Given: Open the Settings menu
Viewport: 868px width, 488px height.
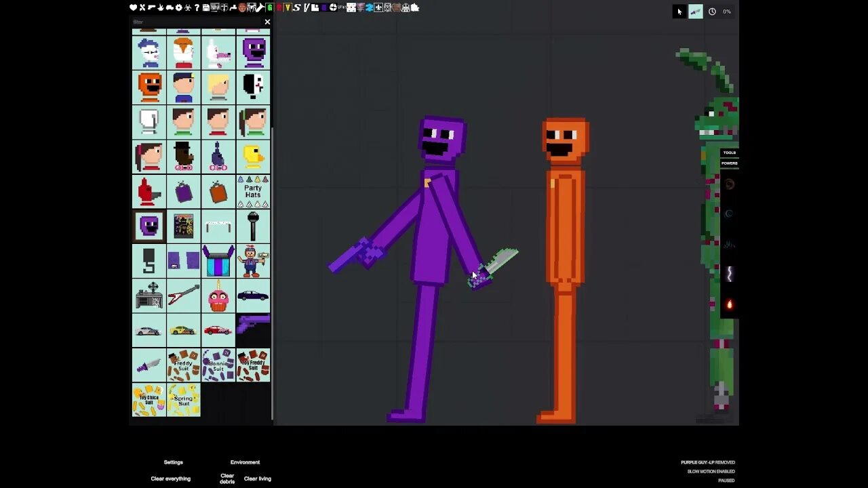Looking at the screenshot, I should (x=174, y=462).
